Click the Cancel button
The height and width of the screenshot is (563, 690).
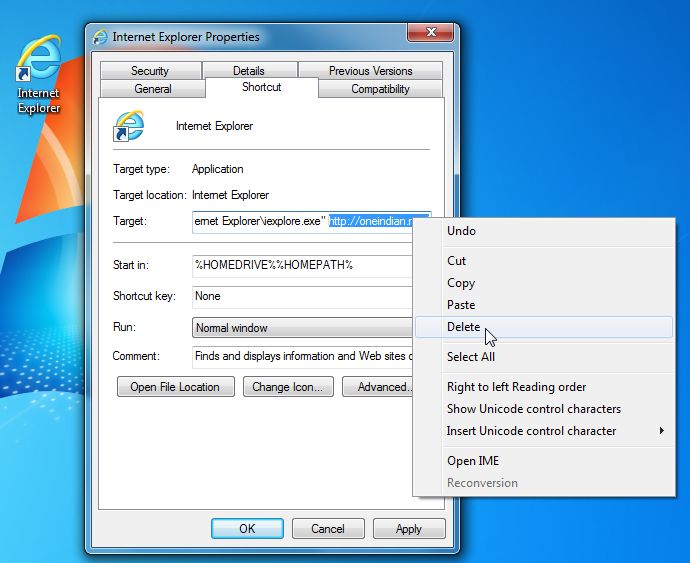pos(328,529)
